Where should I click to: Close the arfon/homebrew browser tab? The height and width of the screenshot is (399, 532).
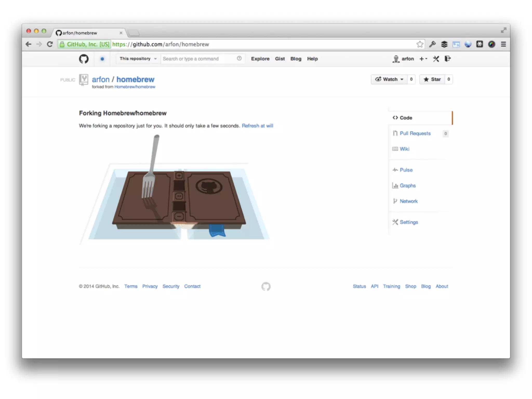121,33
